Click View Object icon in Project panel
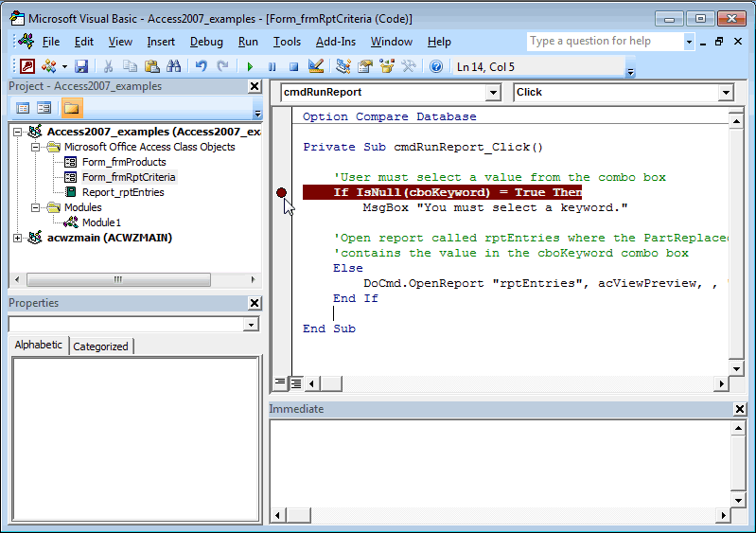Viewport: 756px width, 533px height. [x=44, y=108]
